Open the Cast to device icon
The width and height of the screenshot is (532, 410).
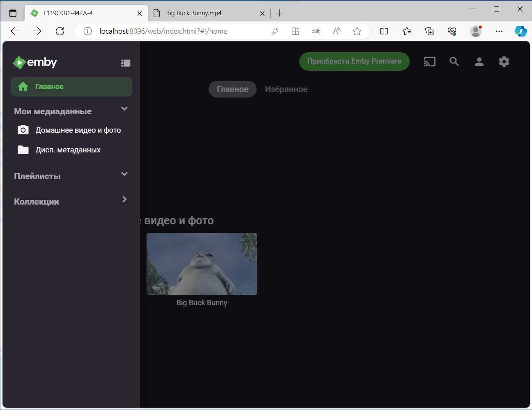tap(429, 62)
